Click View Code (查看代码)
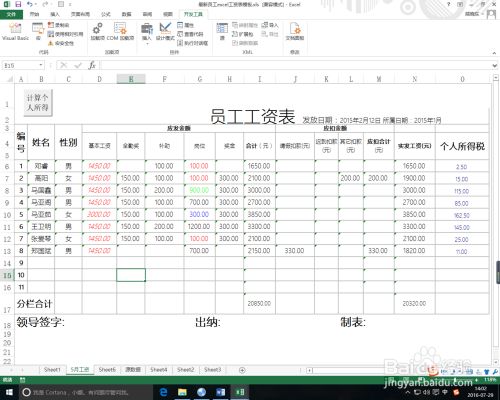The height and width of the screenshot is (400, 500). [x=190, y=34]
